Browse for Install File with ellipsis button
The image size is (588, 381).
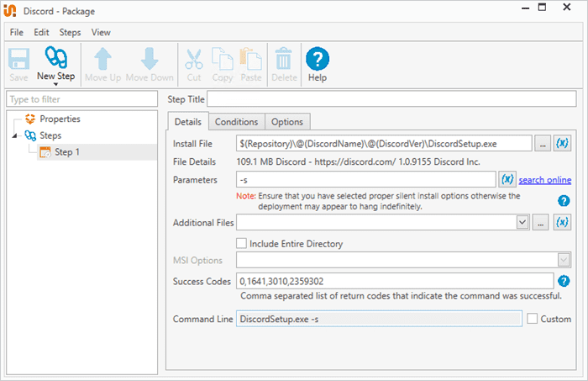[543, 143]
